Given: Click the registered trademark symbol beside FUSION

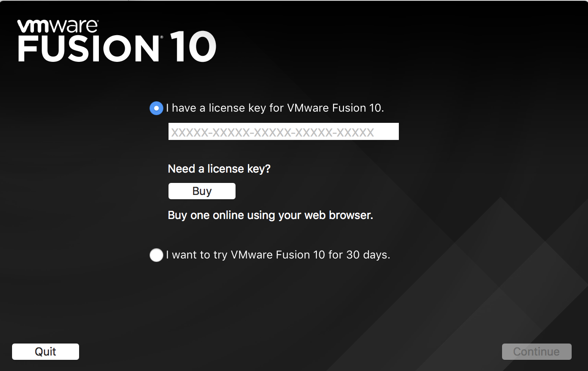Looking at the screenshot, I should point(162,38).
